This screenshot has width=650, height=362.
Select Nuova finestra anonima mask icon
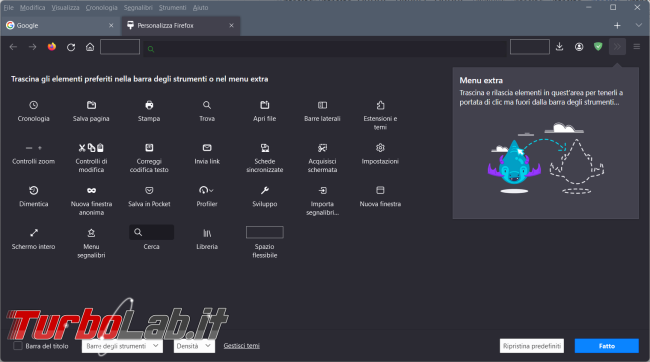[x=91, y=190]
